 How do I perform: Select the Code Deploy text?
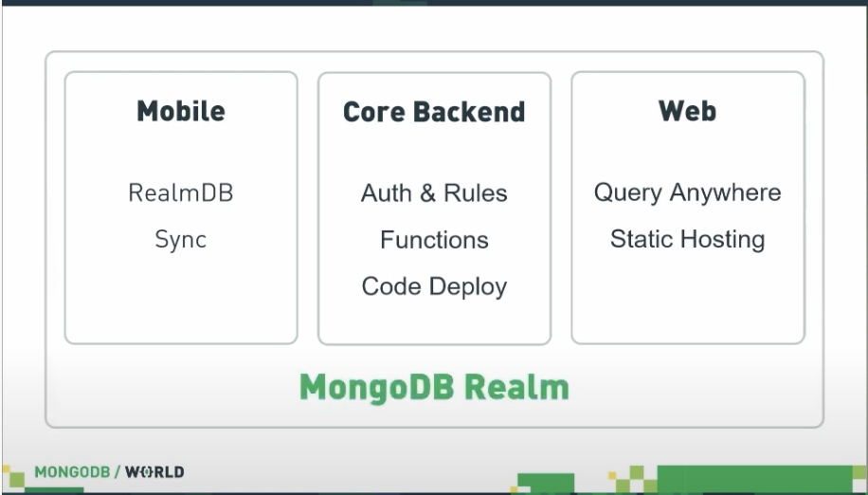click(434, 286)
